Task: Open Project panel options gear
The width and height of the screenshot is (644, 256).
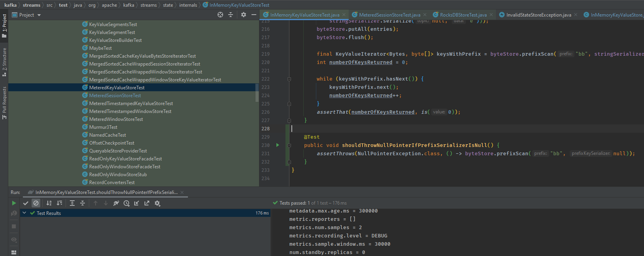Action: pos(244,15)
